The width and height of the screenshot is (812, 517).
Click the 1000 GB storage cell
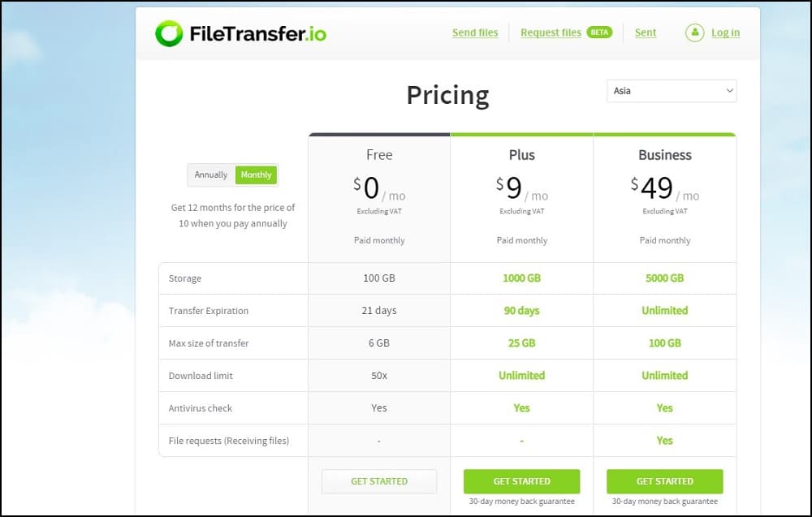(521, 278)
